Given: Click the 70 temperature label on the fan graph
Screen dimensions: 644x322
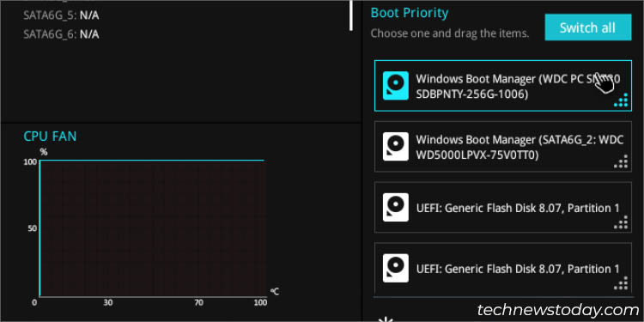Looking at the screenshot, I should (199, 303).
